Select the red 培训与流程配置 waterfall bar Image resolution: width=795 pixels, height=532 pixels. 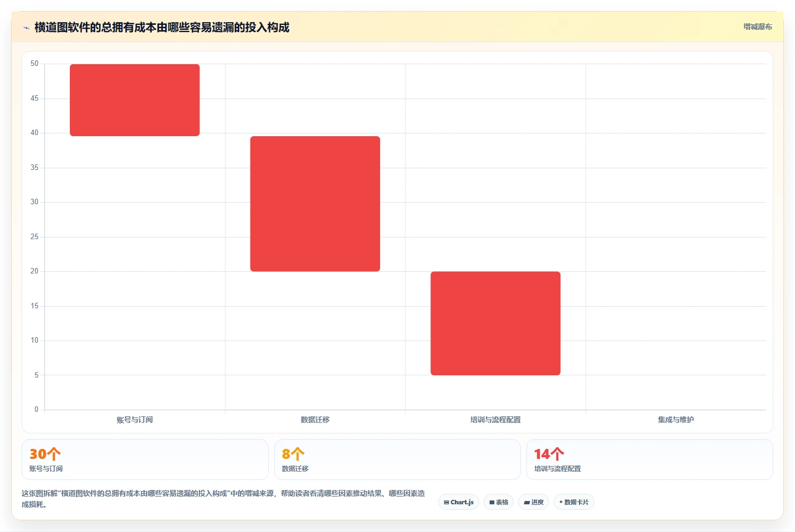pyautogui.click(x=495, y=323)
